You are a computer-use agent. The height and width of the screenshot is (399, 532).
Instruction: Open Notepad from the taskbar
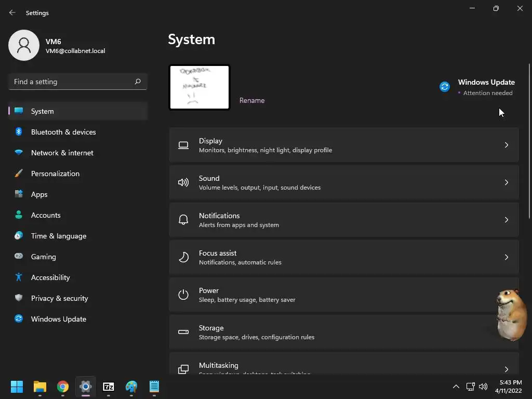tap(154, 387)
